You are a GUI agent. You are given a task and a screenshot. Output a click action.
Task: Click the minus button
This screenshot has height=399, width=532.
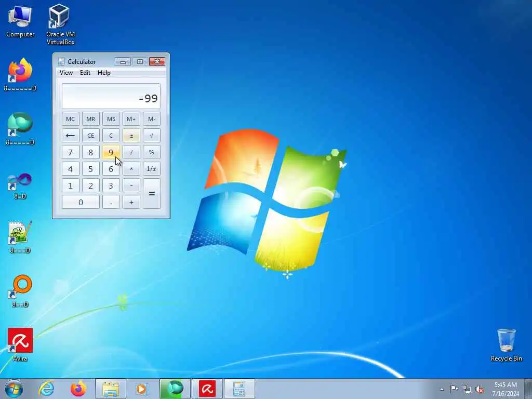[x=131, y=185]
